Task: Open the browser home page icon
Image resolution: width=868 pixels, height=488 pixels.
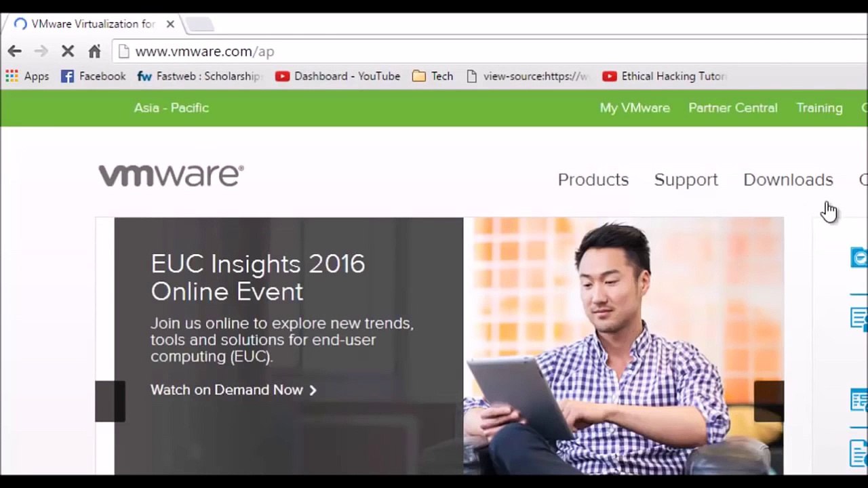Action: (x=94, y=52)
